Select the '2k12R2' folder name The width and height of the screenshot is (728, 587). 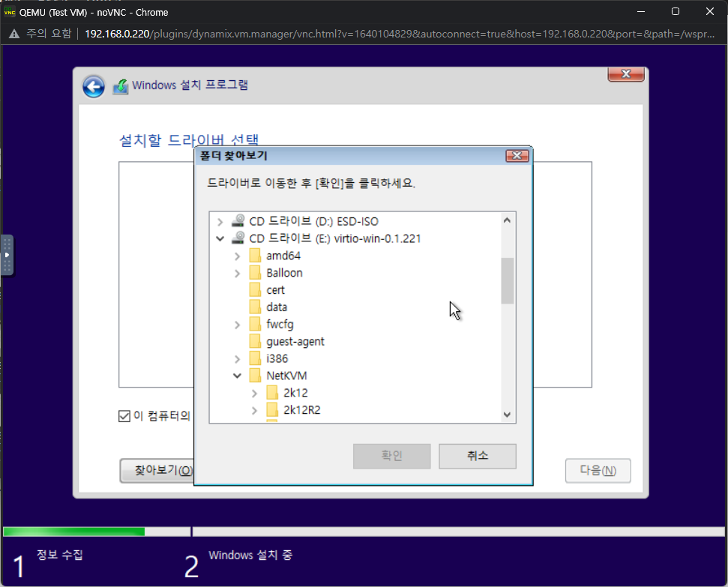[302, 410]
